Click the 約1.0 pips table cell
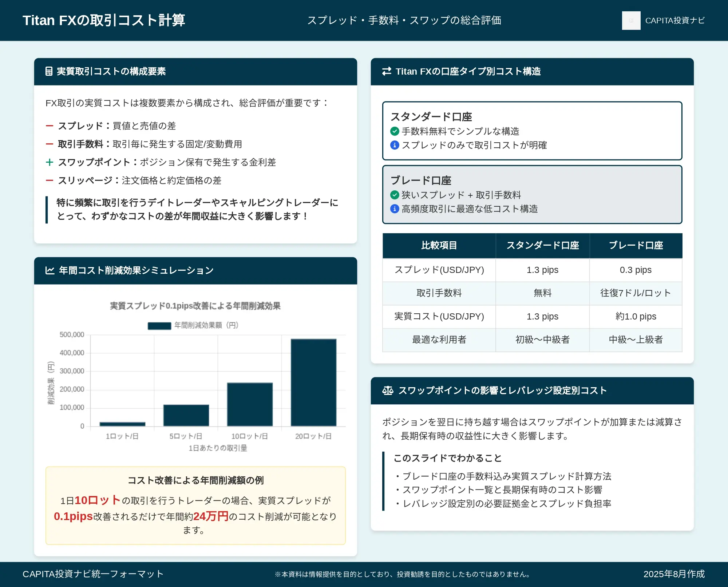Image resolution: width=728 pixels, height=587 pixels. (x=636, y=317)
